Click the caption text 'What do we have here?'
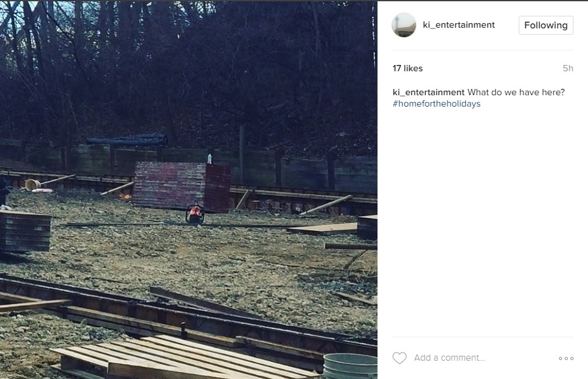The image size is (588, 379). point(516,92)
